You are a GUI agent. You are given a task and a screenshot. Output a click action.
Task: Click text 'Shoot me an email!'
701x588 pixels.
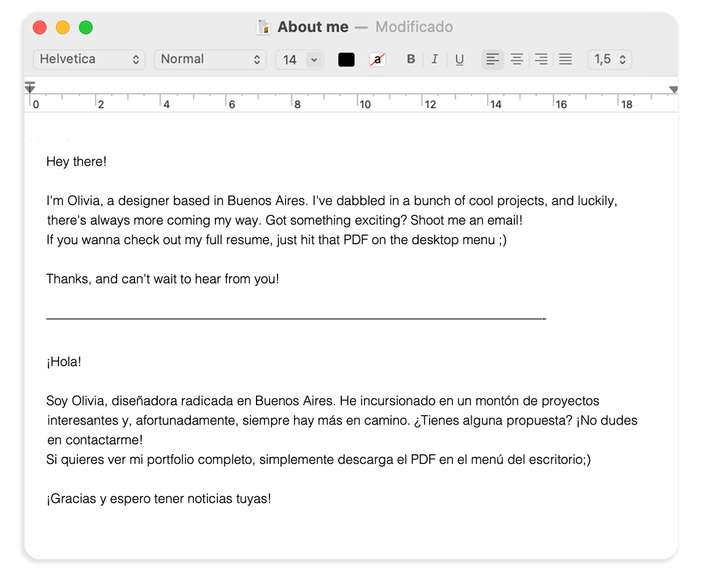(467, 220)
